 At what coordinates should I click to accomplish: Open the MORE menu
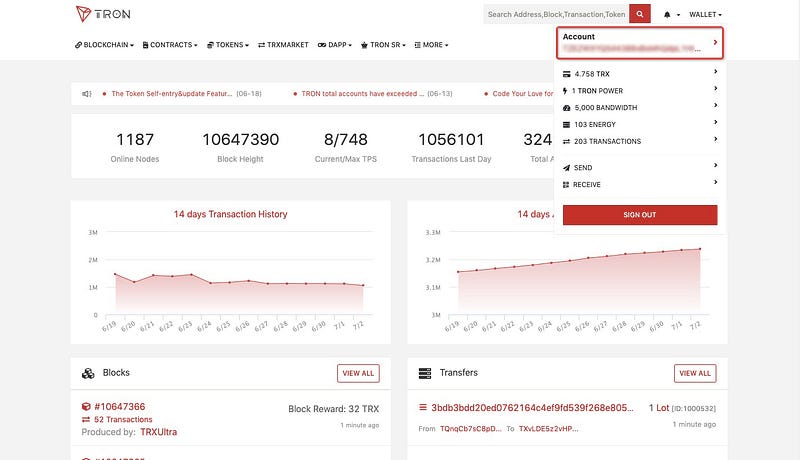431,45
